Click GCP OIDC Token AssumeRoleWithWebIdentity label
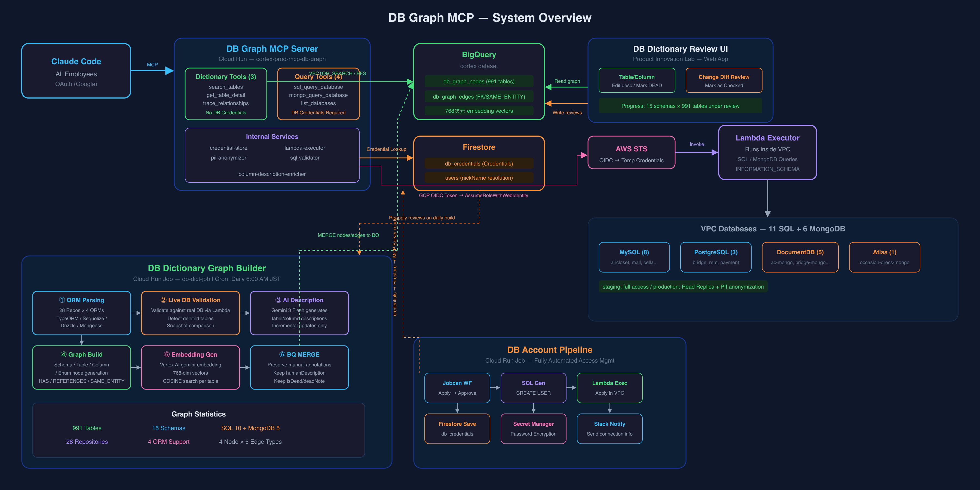Viewport: 980px width, 490px height. (x=473, y=195)
